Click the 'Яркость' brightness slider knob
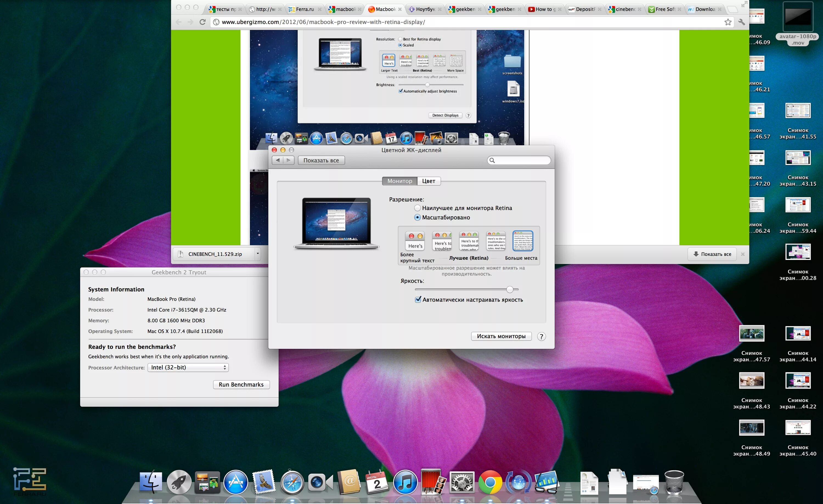This screenshot has width=823, height=504. coord(509,289)
